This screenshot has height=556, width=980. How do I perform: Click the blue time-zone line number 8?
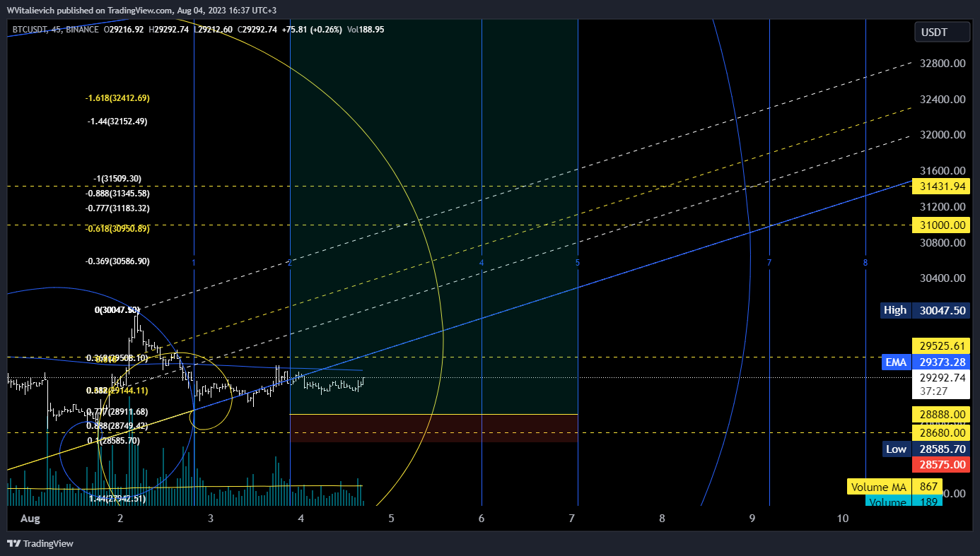pos(865,263)
